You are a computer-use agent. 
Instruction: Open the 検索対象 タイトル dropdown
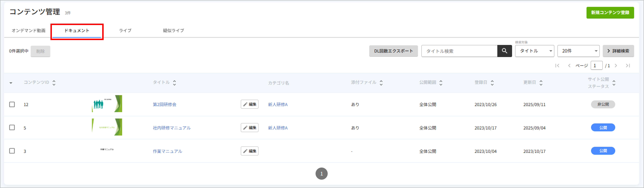pyautogui.click(x=535, y=51)
